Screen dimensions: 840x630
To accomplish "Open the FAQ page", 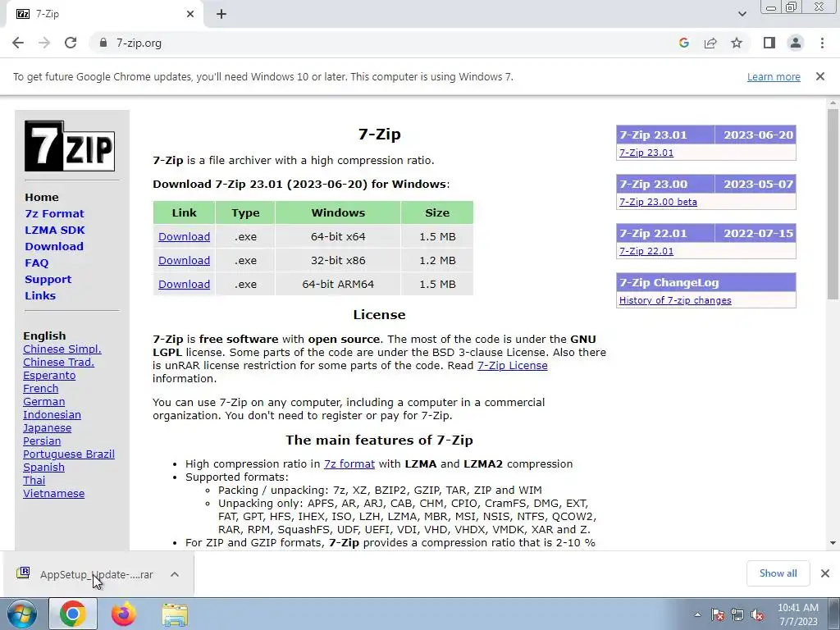I will pos(36,263).
